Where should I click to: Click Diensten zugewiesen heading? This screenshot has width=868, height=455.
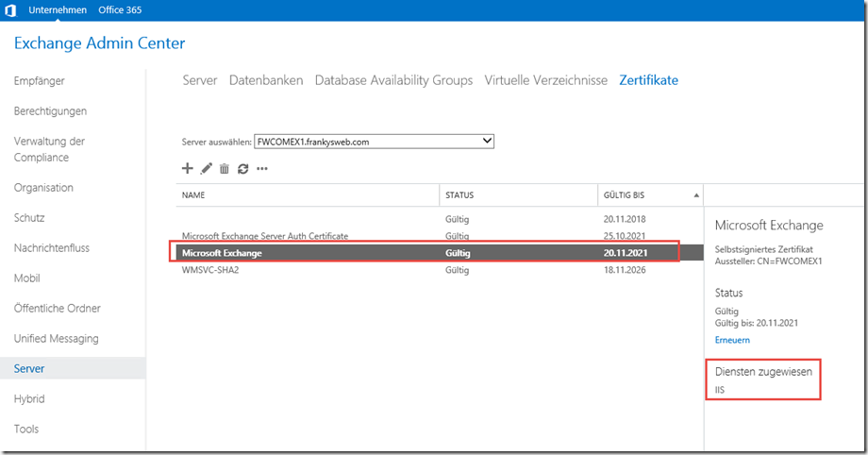763,372
